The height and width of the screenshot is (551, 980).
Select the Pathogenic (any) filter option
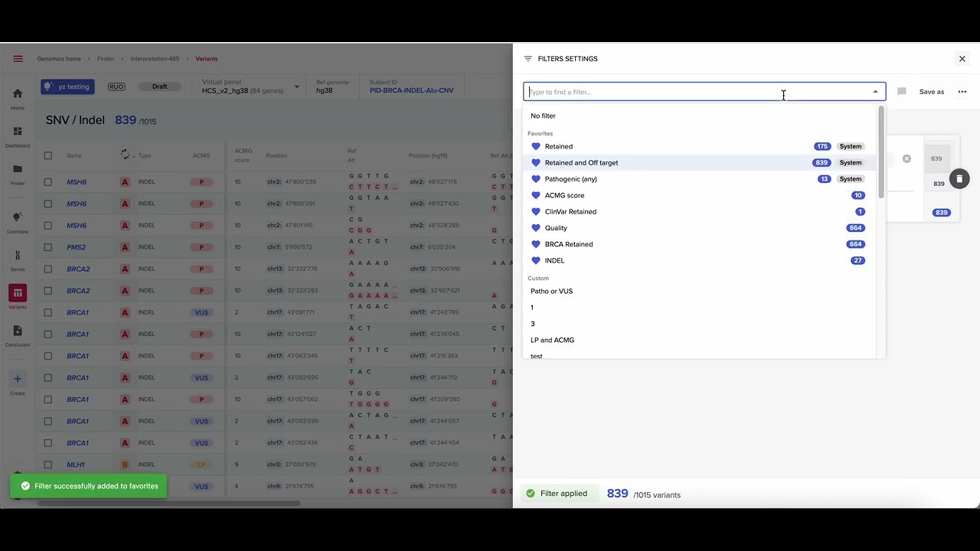point(570,179)
